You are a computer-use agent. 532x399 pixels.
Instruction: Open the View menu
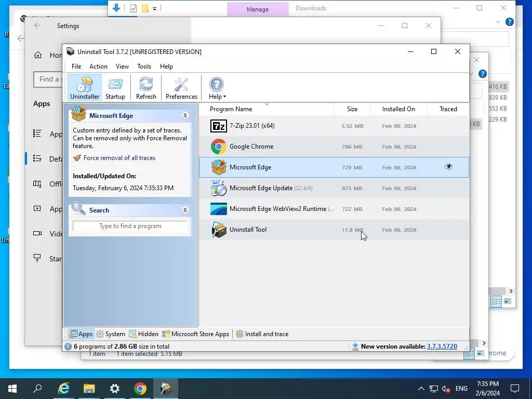(122, 66)
